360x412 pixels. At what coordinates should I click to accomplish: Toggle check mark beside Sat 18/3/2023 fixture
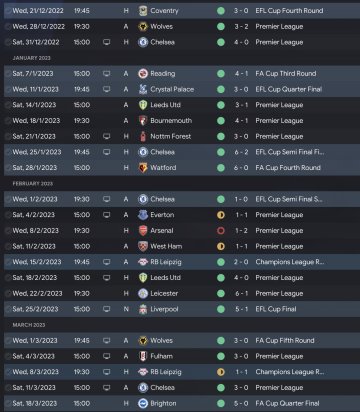[8, 403]
